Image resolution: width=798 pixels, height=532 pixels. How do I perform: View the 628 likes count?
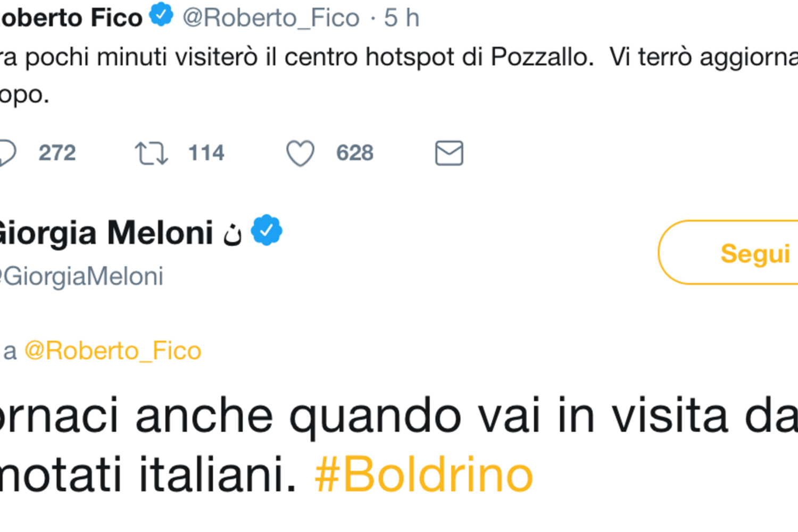[355, 153]
